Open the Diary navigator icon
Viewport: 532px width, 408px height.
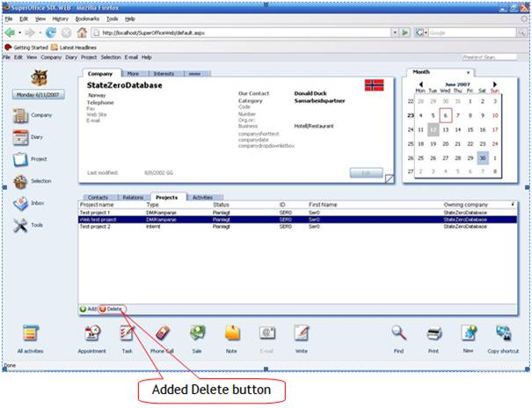20,137
